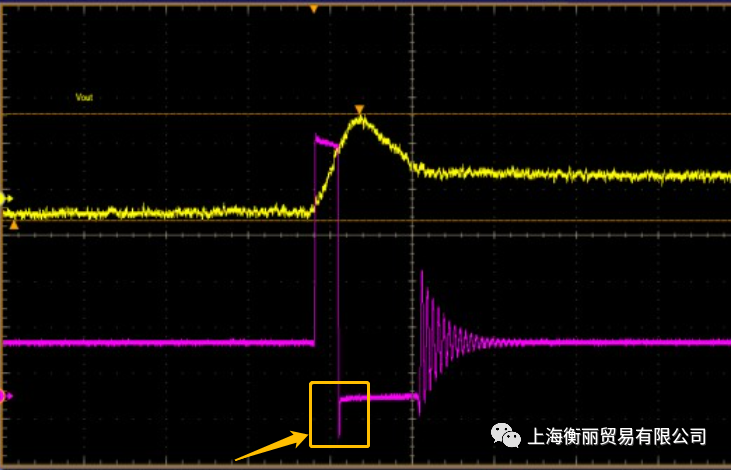The width and height of the screenshot is (731, 470).
Task: Click the Vout channel label
Action: tap(84, 98)
